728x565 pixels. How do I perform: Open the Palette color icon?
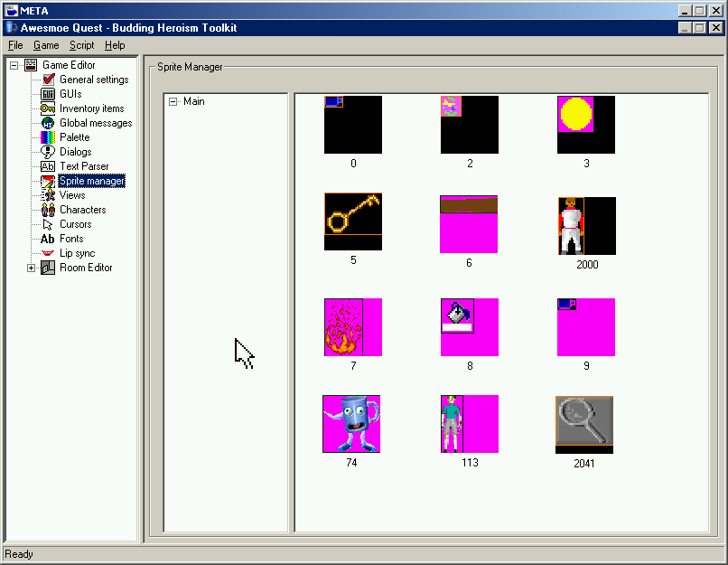49,137
